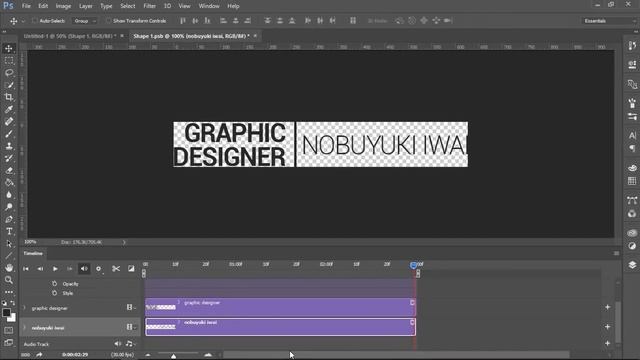Expand the graphic designer track
Viewport: 640px width, 360px height.
point(24,308)
